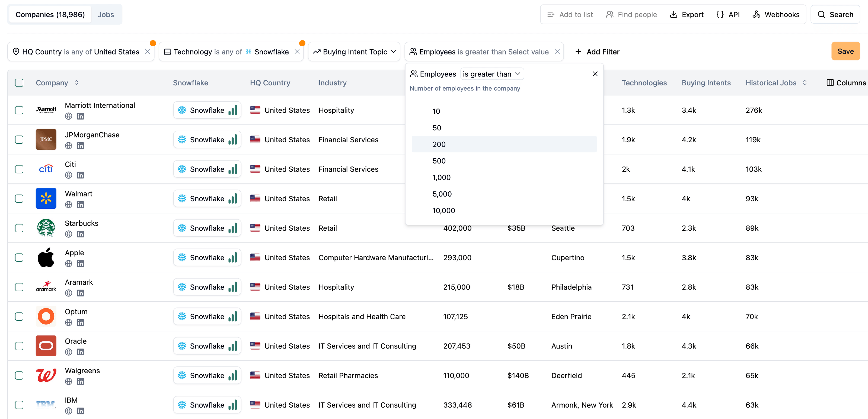Click the Oracle company logo
The height and width of the screenshot is (419, 868).
click(46, 346)
